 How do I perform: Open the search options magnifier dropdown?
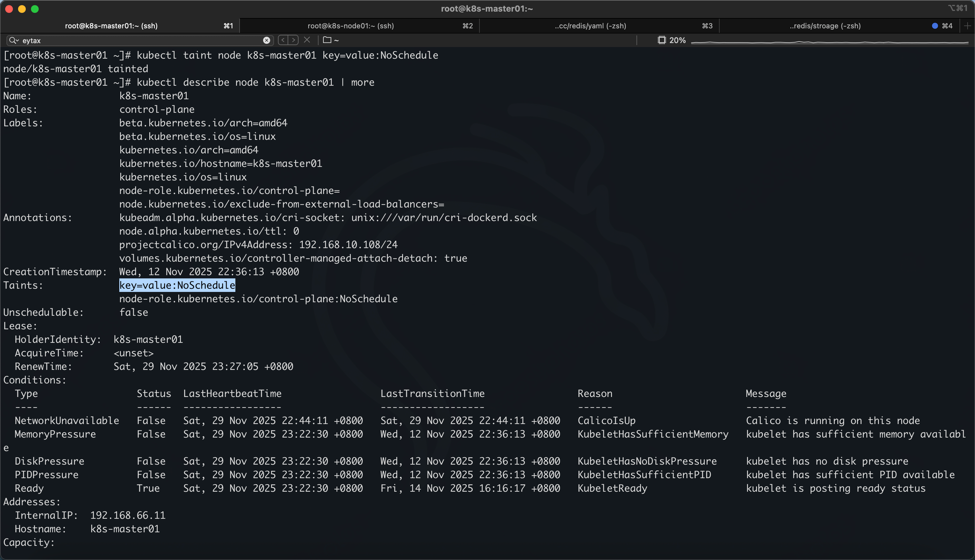[x=14, y=40]
